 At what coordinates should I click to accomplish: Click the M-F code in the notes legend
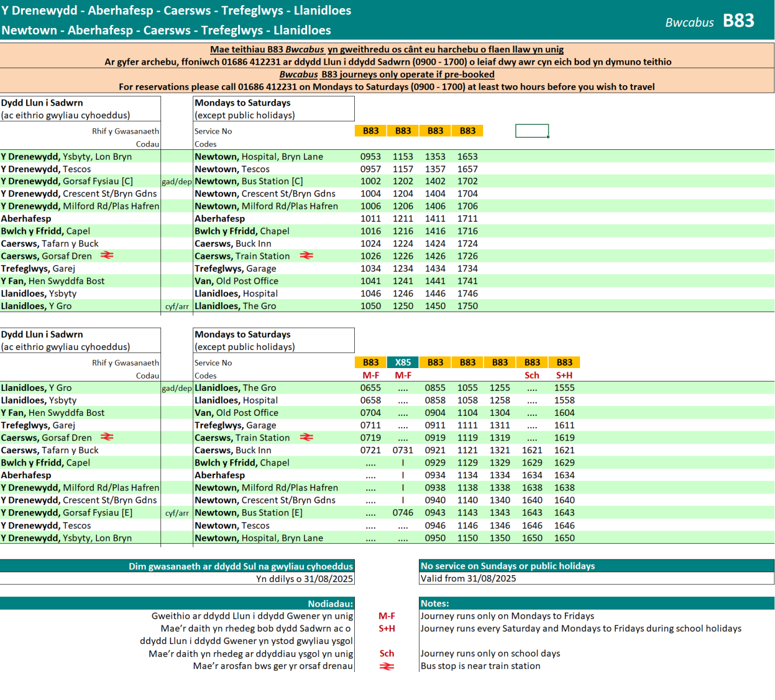tap(386, 616)
